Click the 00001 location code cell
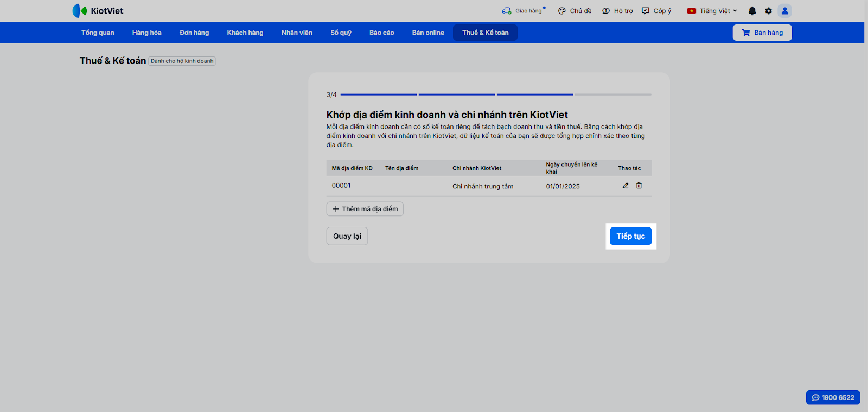 [341, 186]
